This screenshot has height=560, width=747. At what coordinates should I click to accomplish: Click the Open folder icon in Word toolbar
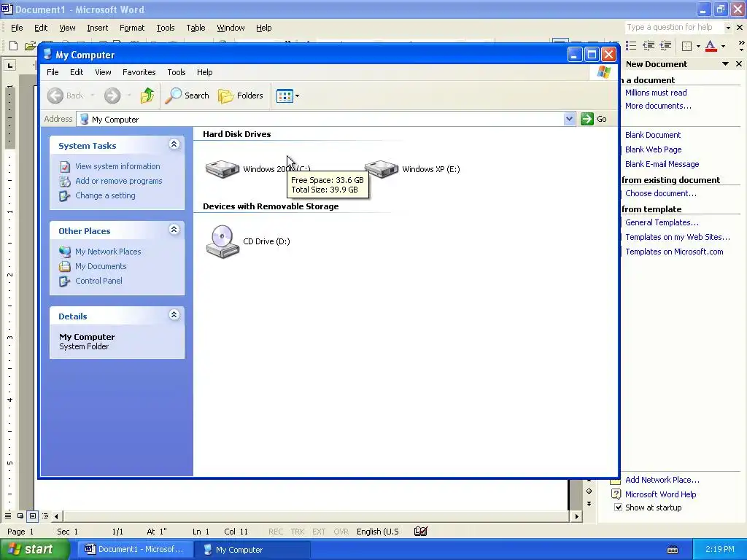[30, 46]
